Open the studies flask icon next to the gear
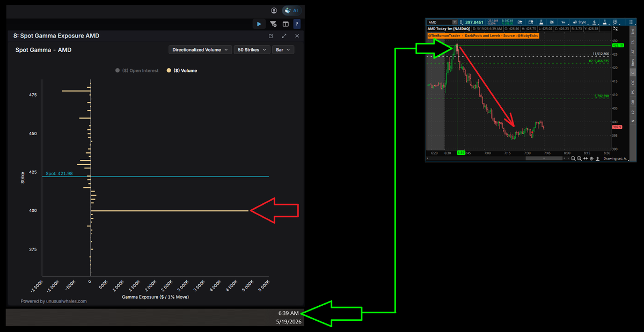Image resolution: width=644 pixels, height=332 pixels. pos(541,23)
